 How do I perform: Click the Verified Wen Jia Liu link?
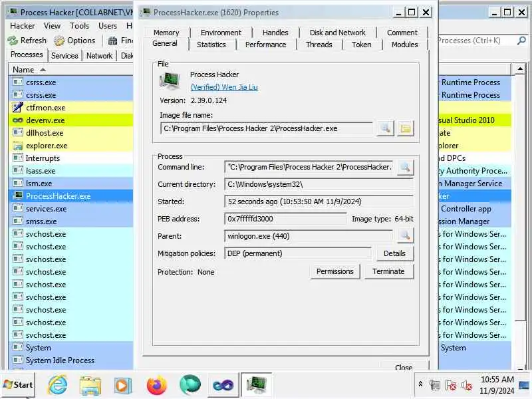pos(224,87)
